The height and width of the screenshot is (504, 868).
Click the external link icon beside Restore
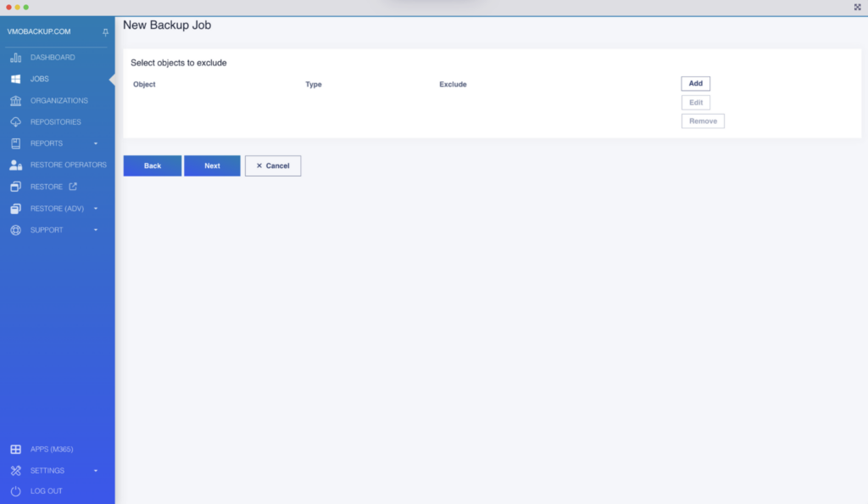click(73, 187)
